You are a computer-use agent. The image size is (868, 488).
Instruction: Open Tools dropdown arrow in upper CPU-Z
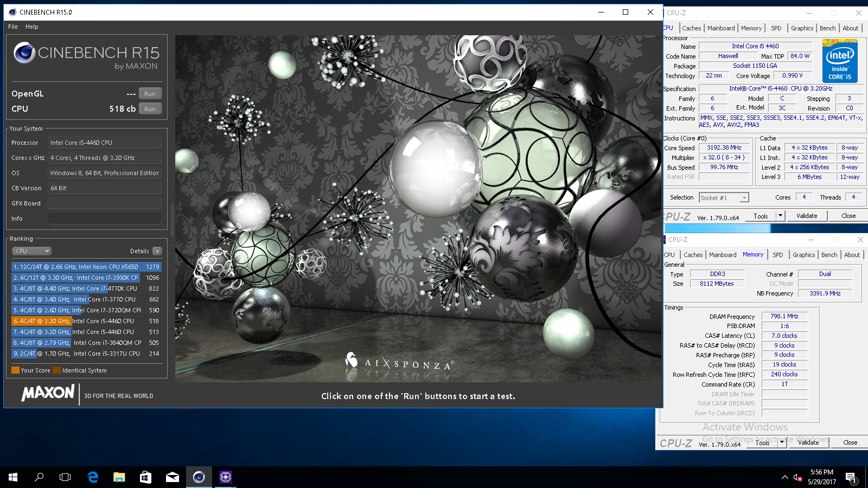pyautogui.click(x=781, y=216)
